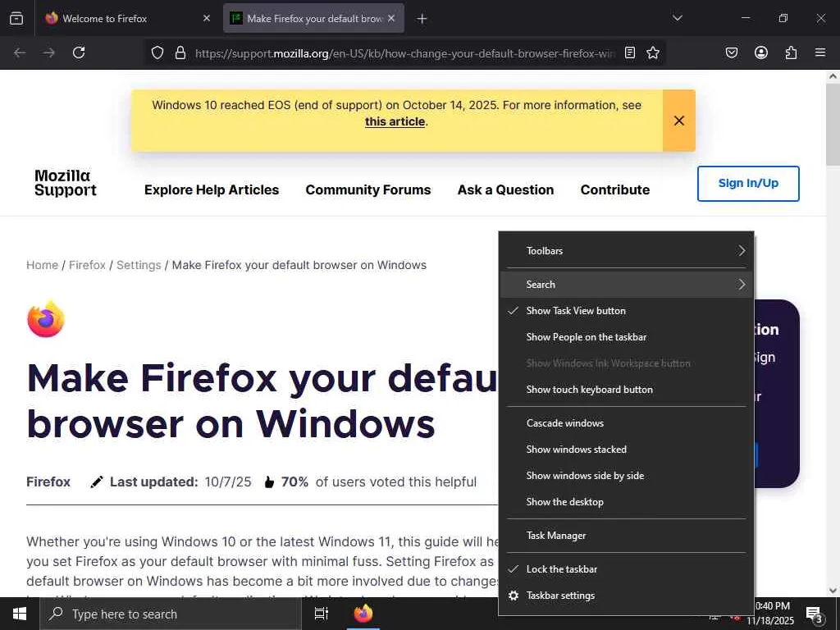Click the Firefox icon on the taskbar
This screenshot has height=630, width=840.
point(363,614)
